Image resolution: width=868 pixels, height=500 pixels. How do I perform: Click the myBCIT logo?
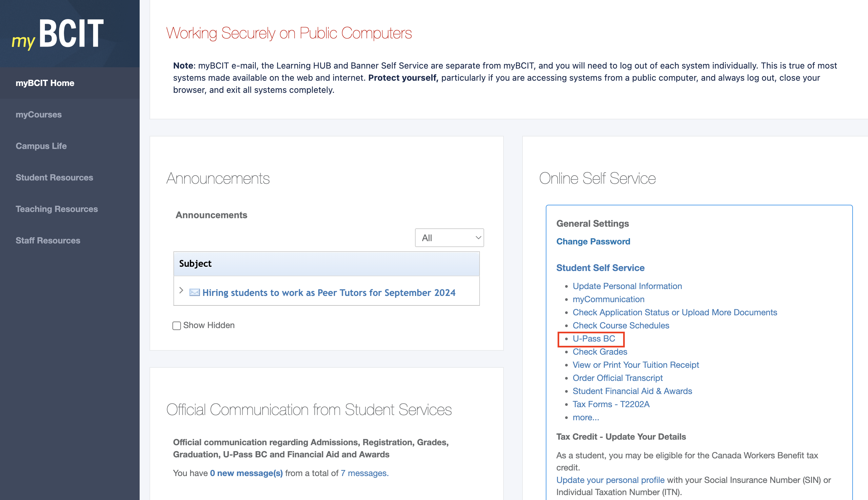point(58,34)
